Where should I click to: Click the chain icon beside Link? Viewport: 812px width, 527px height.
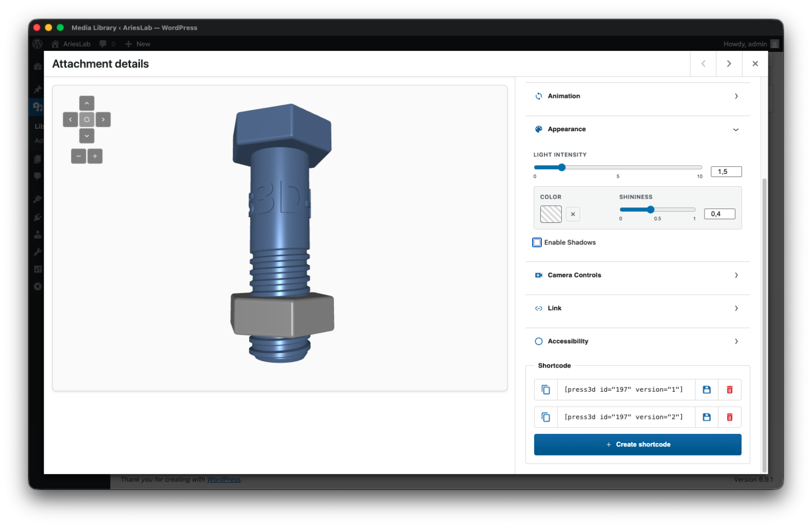(x=539, y=308)
